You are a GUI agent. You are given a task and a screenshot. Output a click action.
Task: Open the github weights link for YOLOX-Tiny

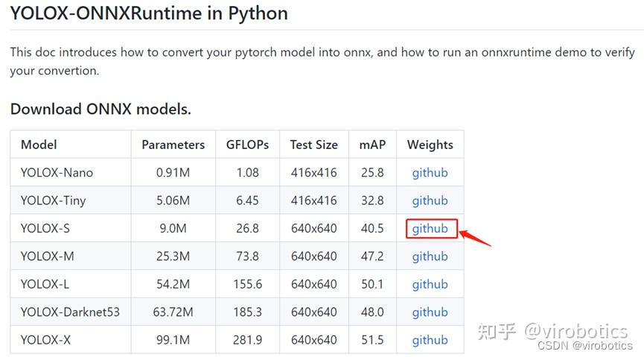pos(430,200)
